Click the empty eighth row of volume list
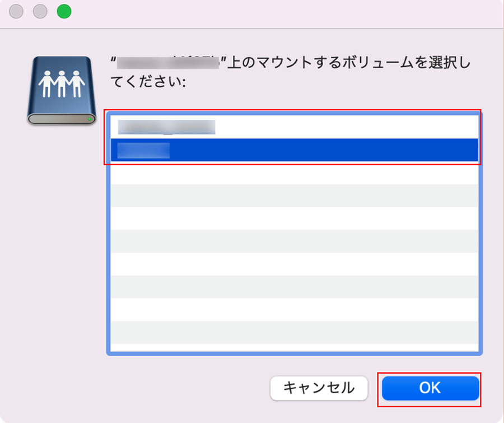Image resolution: width=504 pixels, height=423 pixels. (294, 287)
